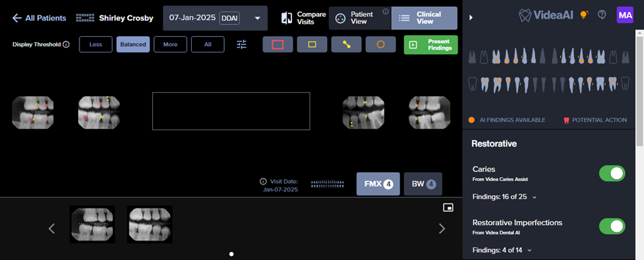Click the Present Findings button
Image resolution: width=644 pixels, height=260 pixels.
pos(431,45)
